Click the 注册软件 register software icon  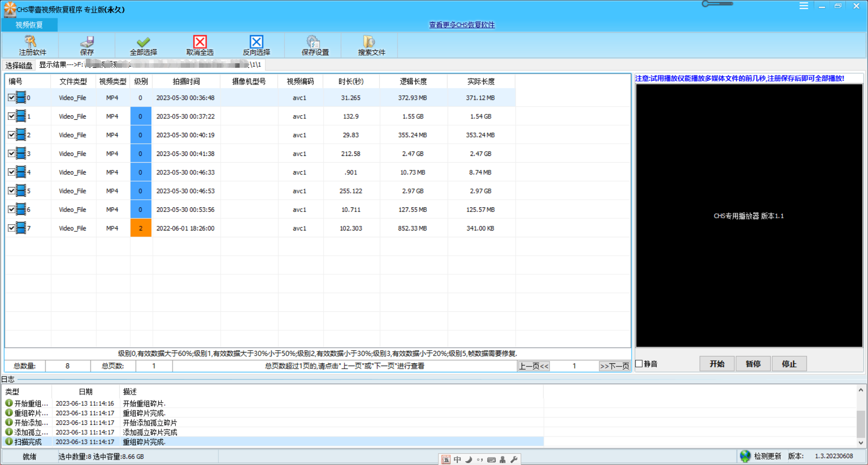coord(30,42)
